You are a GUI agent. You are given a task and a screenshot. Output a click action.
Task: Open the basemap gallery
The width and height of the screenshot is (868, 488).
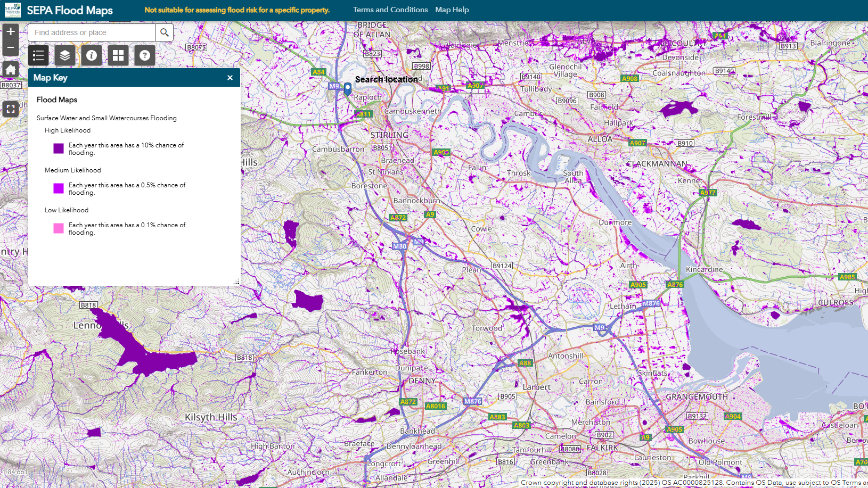(x=118, y=55)
